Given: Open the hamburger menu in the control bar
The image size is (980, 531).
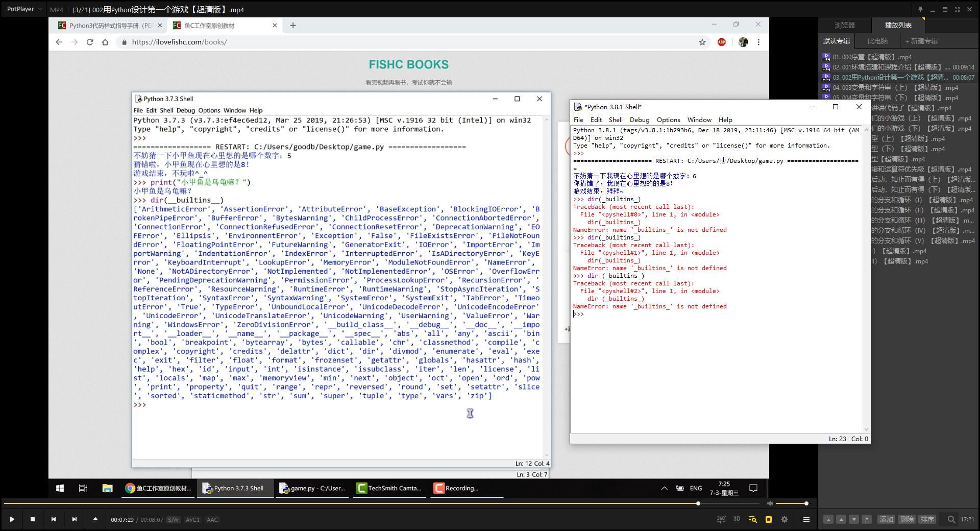Looking at the screenshot, I should (x=806, y=519).
